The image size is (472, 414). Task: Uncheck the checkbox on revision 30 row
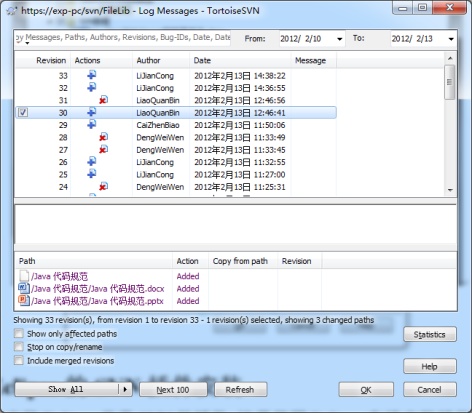tap(23, 112)
